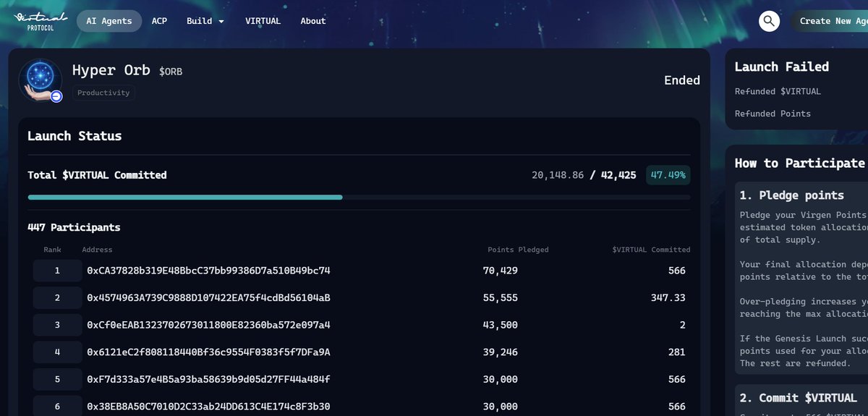The height and width of the screenshot is (416, 868).
Task: Click the Launch Status heading
Action: pyautogui.click(x=75, y=136)
